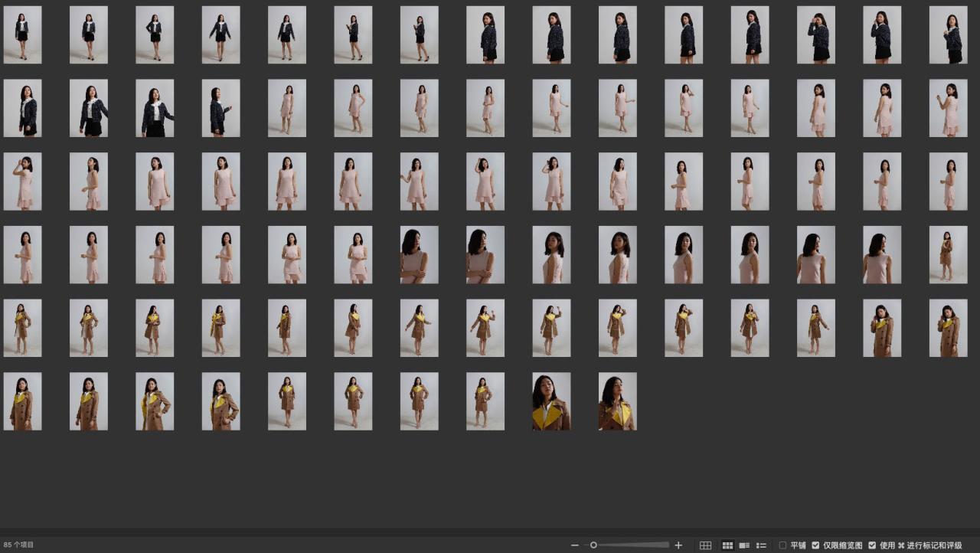Select the first thumbnail in the second row

(22, 108)
